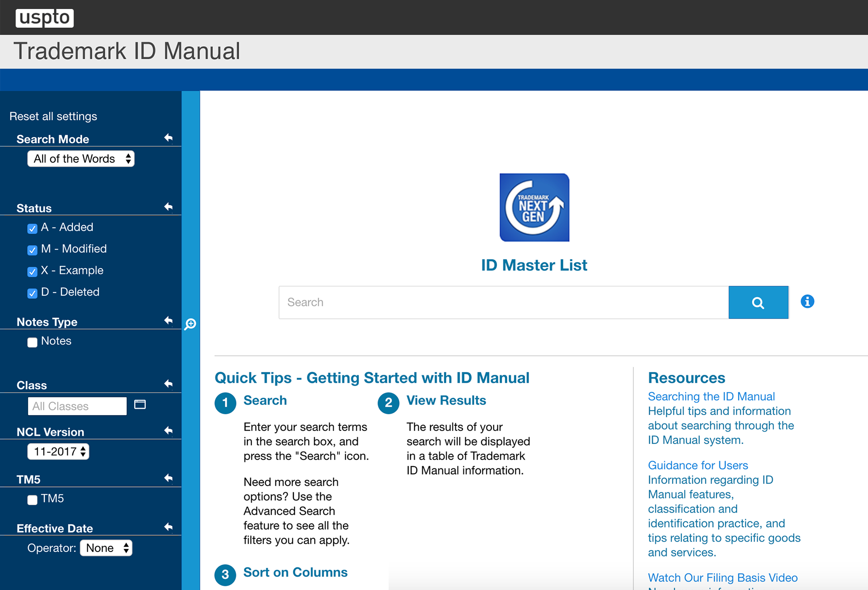Open the All of the Words dropdown
Viewport: 868px width, 590px height.
(x=81, y=159)
